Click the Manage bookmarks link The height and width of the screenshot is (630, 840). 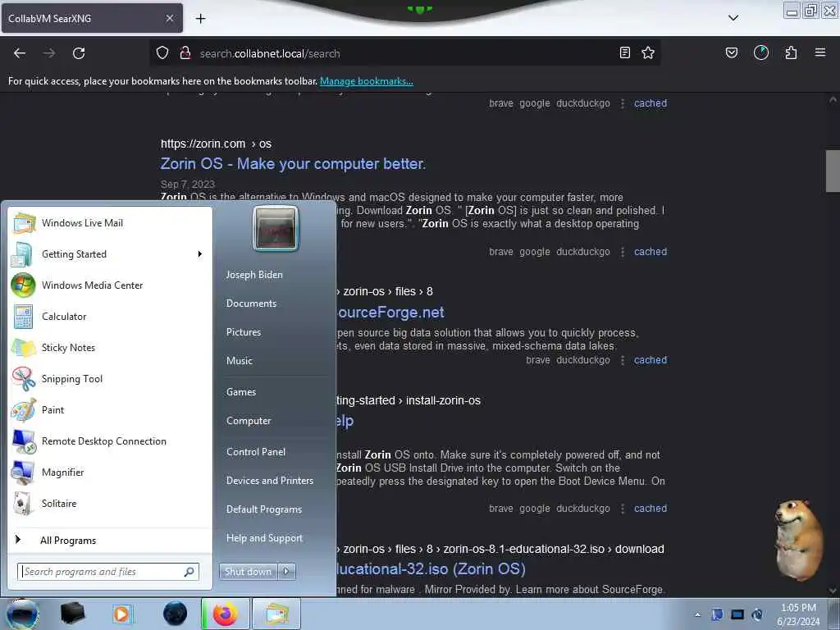pyautogui.click(x=367, y=81)
